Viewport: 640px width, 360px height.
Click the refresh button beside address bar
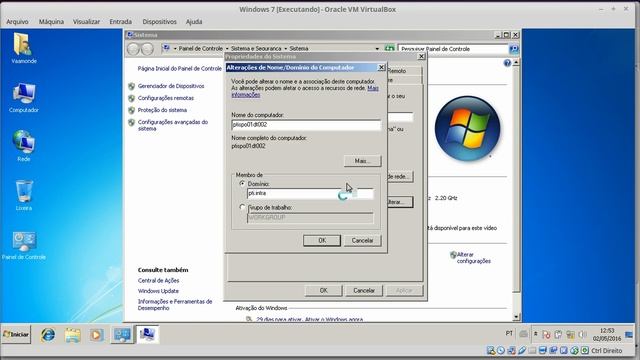(x=389, y=49)
